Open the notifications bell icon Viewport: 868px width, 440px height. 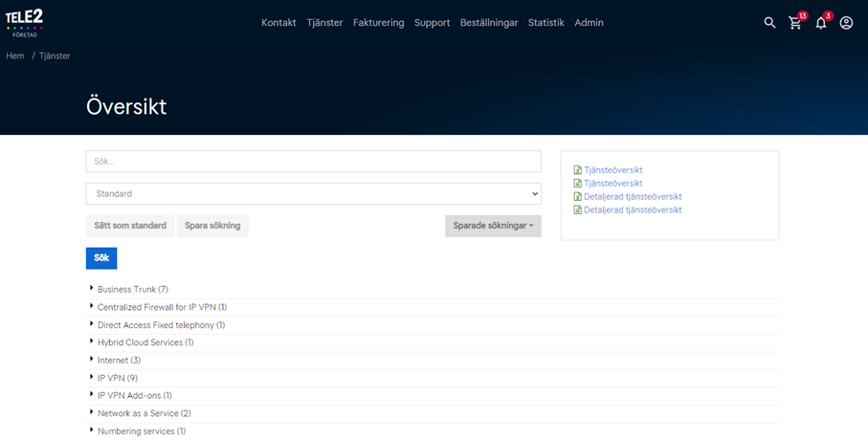tap(821, 23)
